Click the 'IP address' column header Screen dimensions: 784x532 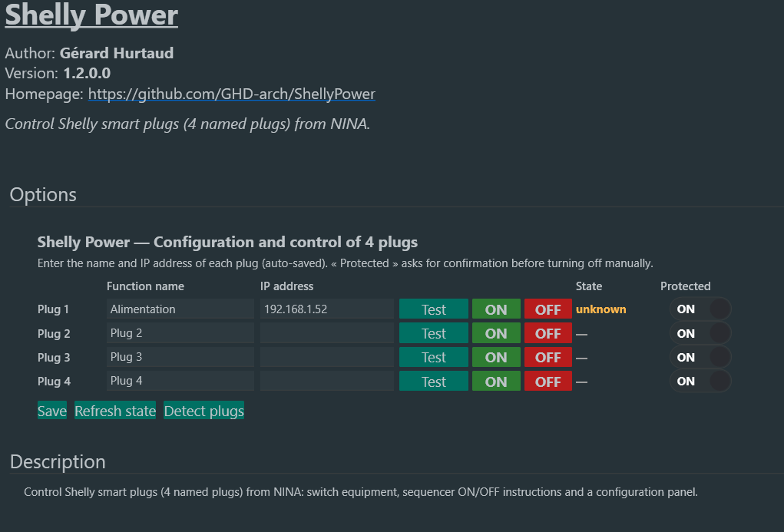click(x=286, y=286)
